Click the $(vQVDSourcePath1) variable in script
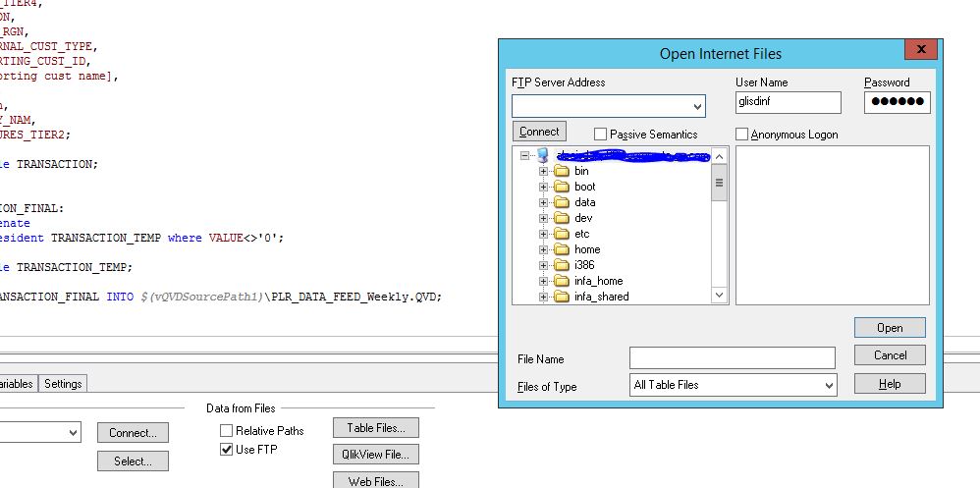Screen dimensions: 980x488 click(202, 297)
